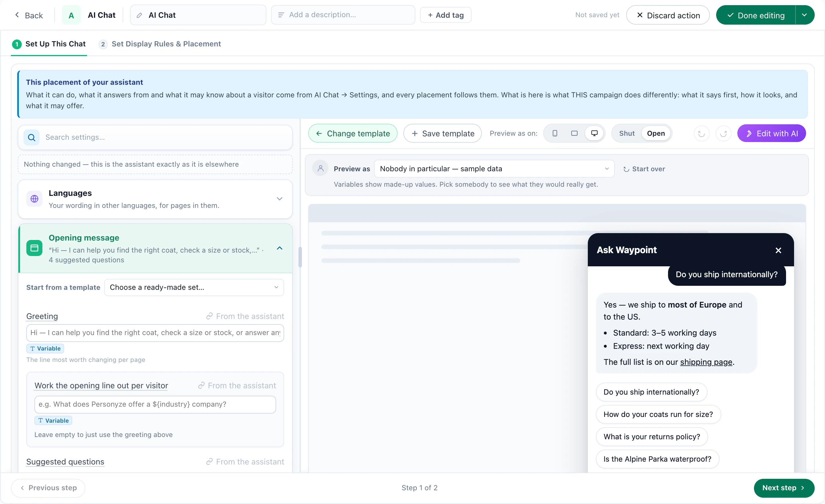Screen dimensions: 825x504
Task: Click Start over in preview bar
Action: (644, 169)
